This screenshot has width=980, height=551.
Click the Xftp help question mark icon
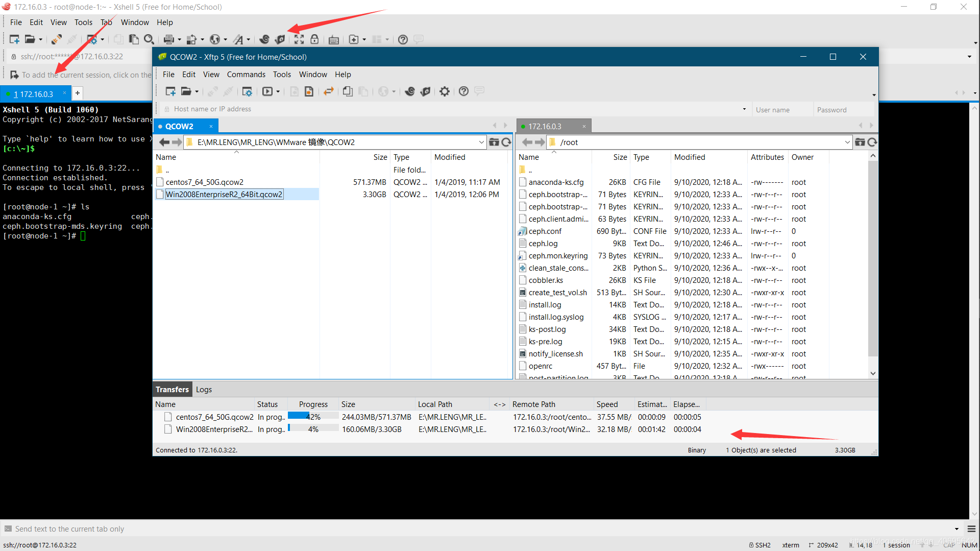click(x=463, y=91)
